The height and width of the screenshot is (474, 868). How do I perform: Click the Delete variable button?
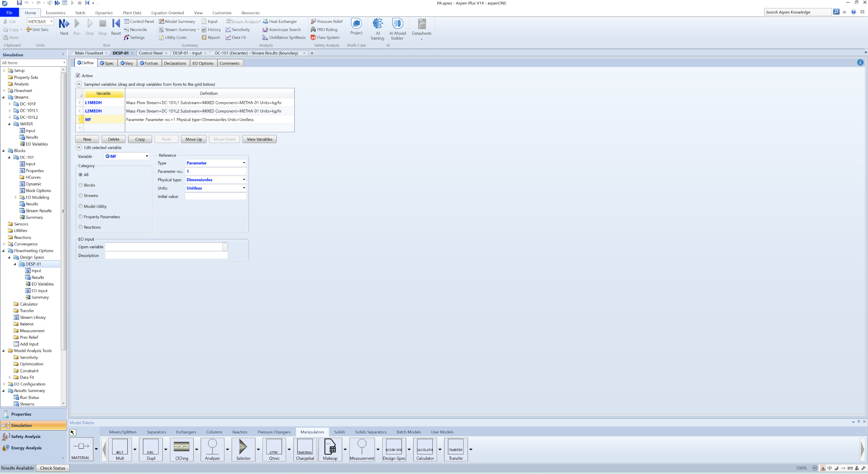click(114, 139)
